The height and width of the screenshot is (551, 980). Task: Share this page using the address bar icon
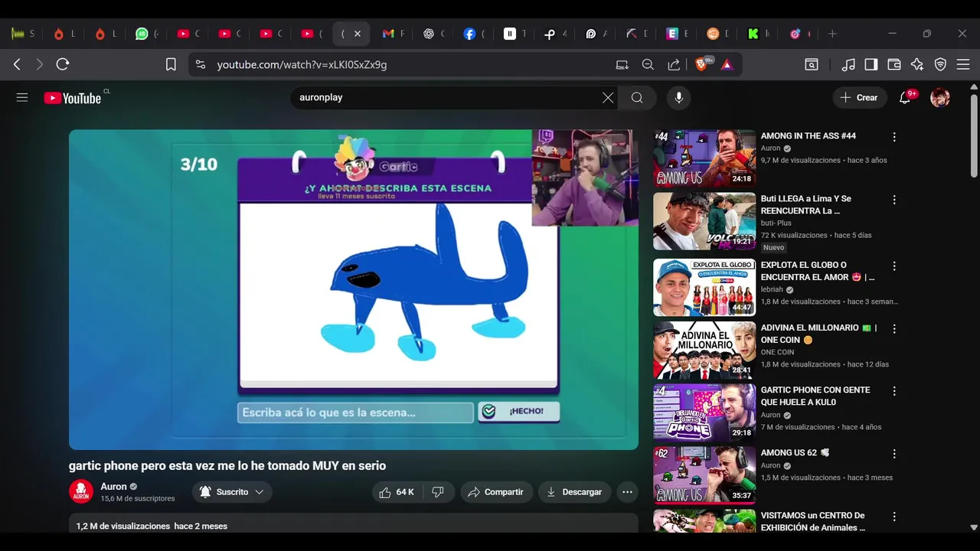pyautogui.click(x=674, y=65)
